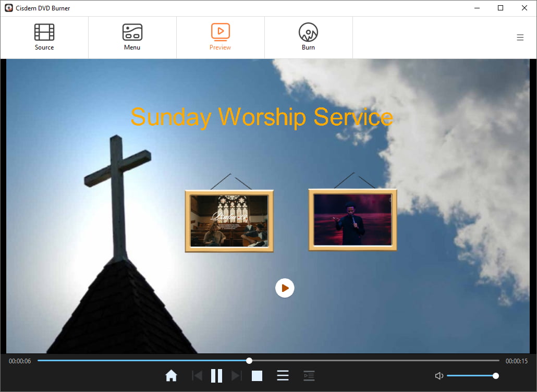Pause the playing preview
Viewport: 537px width, 392px height.
pos(216,375)
